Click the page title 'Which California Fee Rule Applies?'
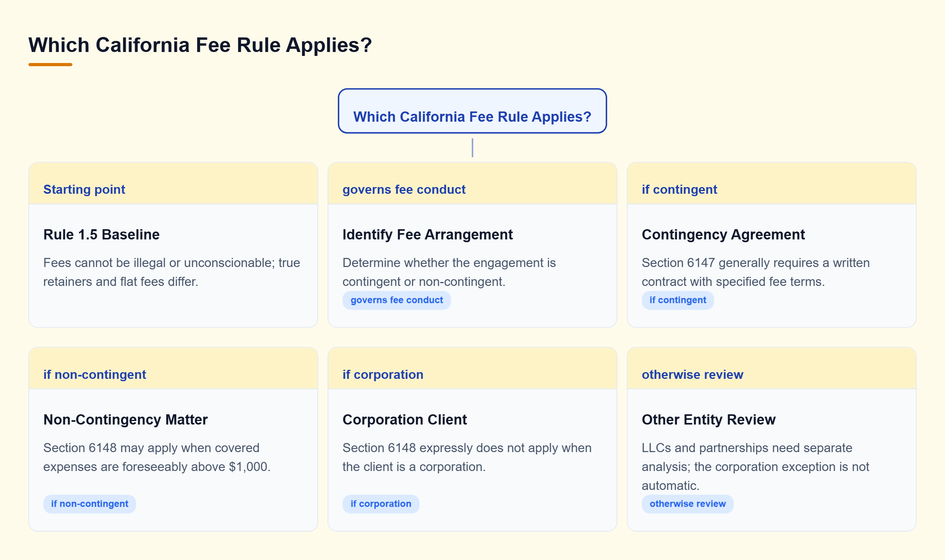The width and height of the screenshot is (945, 560). pyautogui.click(x=200, y=45)
